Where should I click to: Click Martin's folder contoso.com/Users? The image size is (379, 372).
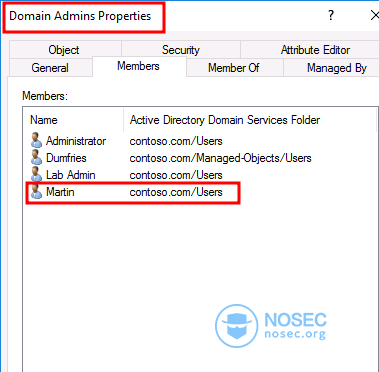pos(176,192)
